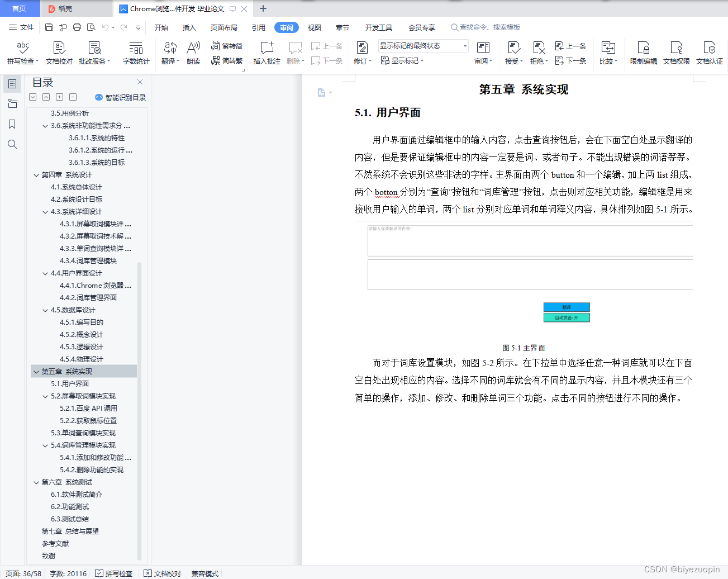Collapse the 第四章 系统设计 tree node
This screenshot has height=579, width=728.
click(36, 175)
